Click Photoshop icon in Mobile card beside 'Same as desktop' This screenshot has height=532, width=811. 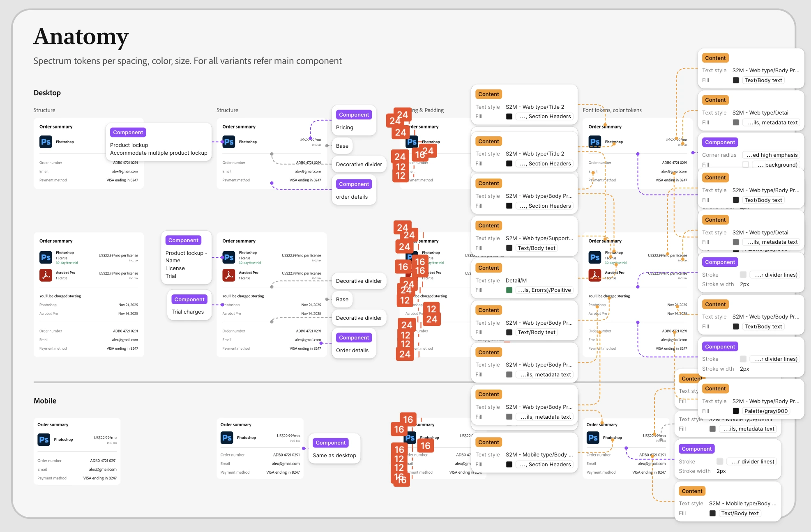click(227, 438)
